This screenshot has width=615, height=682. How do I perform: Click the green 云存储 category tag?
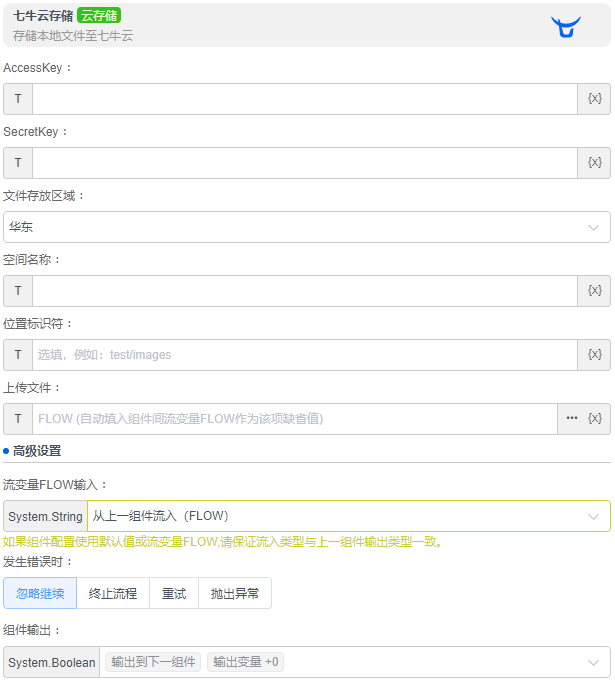(x=99, y=16)
